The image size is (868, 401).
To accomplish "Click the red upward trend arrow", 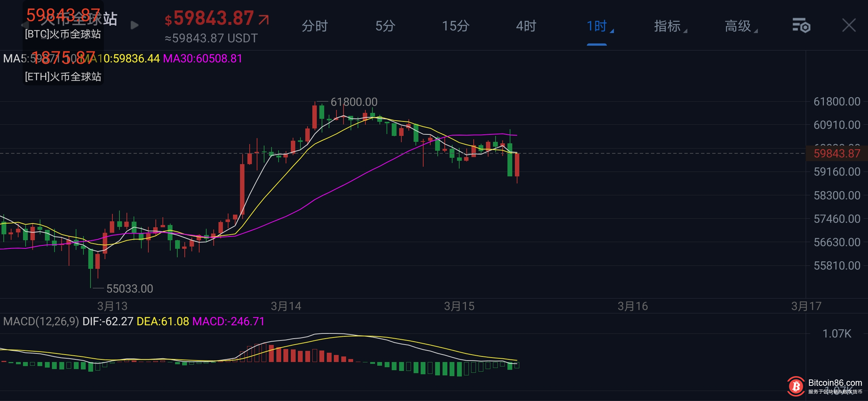I will 264,19.
